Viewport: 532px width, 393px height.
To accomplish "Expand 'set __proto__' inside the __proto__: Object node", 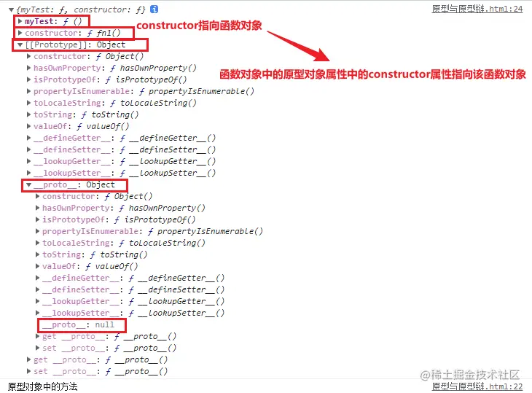I will 38,348.
